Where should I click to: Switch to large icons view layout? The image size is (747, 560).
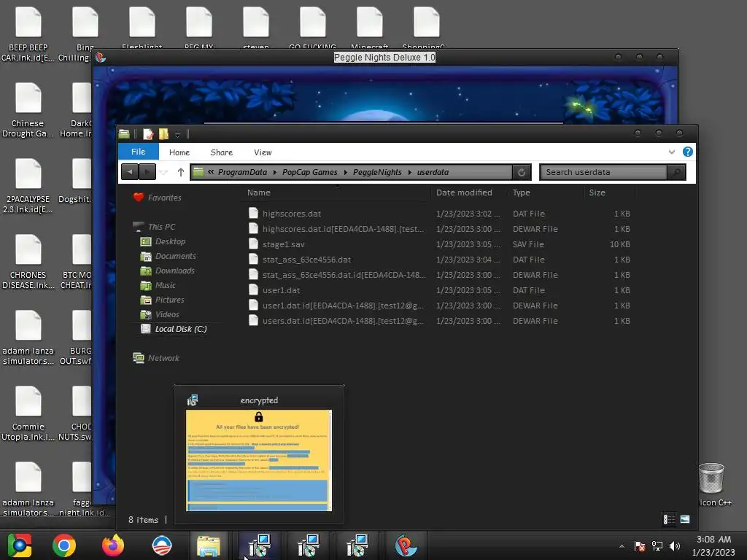[684, 519]
